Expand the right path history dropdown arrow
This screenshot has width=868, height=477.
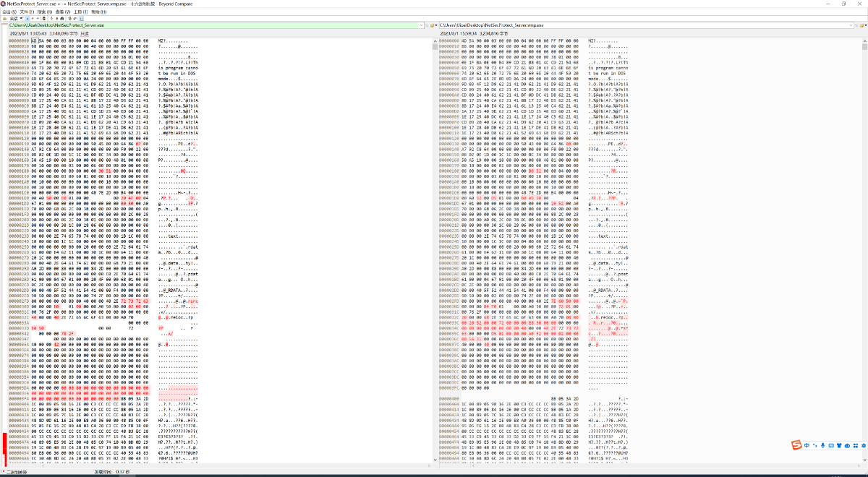pyautogui.click(x=851, y=25)
